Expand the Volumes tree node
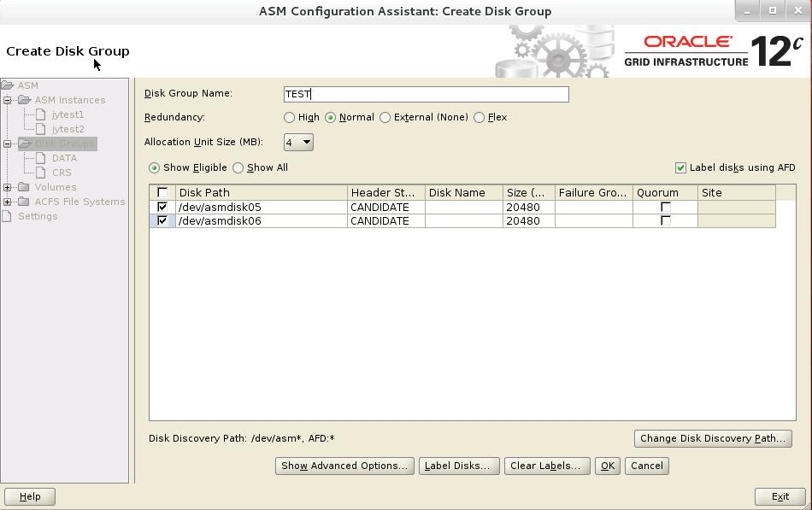Image resolution: width=812 pixels, height=510 pixels. coord(7,187)
